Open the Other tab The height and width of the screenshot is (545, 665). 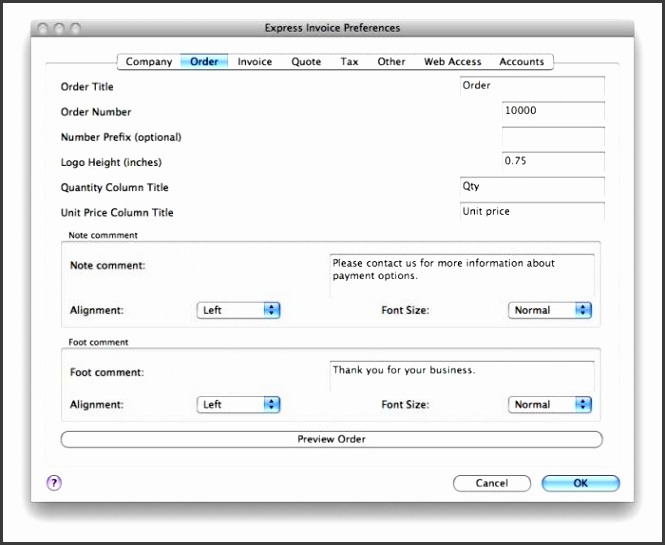coord(391,61)
